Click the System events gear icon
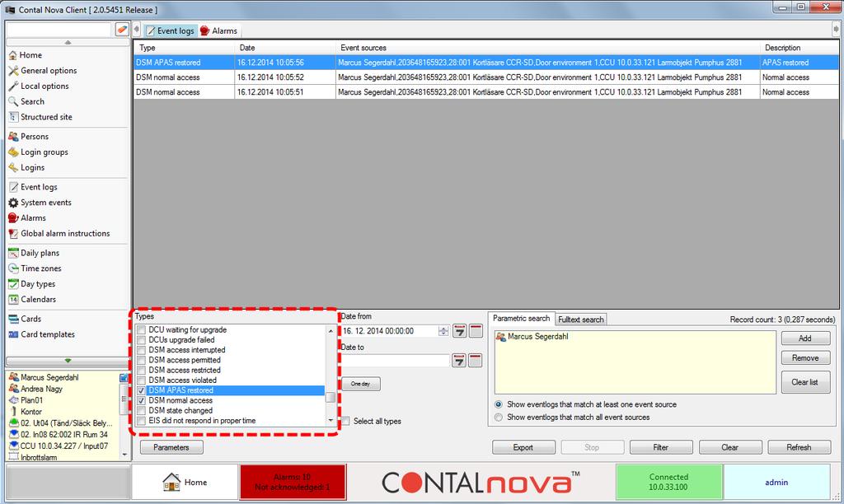The height and width of the screenshot is (504, 844). tap(13, 203)
